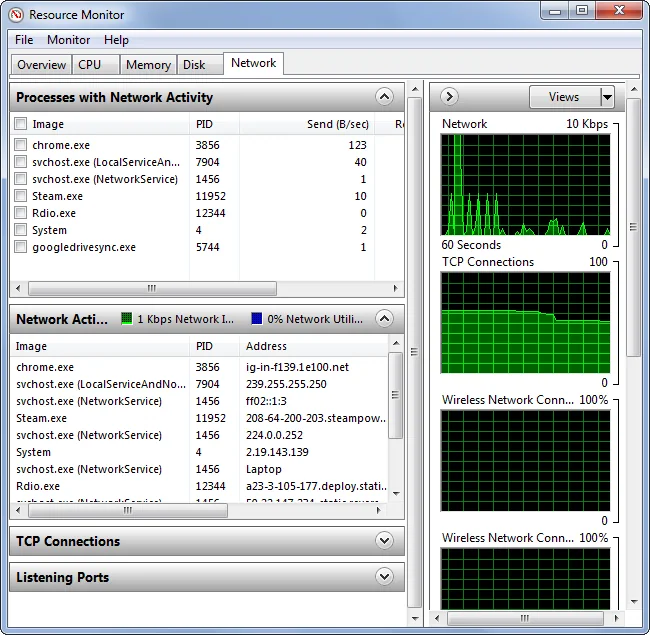The height and width of the screenshot is (635, 650).
Task: Check the chrome.exe process checkbox
Action: (x=20, y=145)
